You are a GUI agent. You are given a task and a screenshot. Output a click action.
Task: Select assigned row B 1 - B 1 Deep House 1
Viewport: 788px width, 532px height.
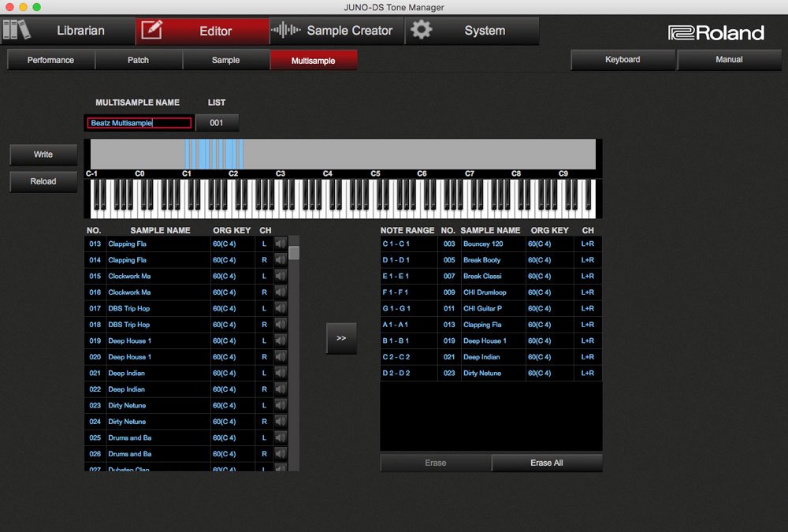tap(491, 340)
